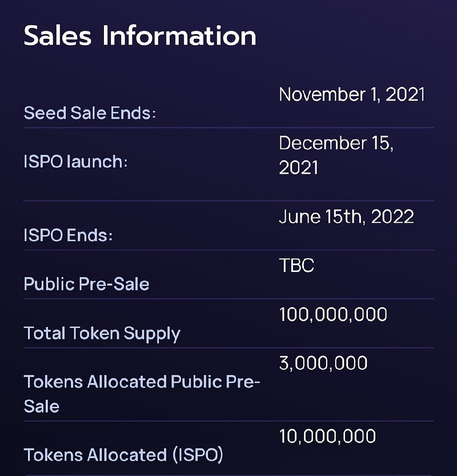Click the November 1, 2021 date value
Image resolution: width=457 pixels, height=476 pixels.
pyautogui.click(x=352, y=94)
